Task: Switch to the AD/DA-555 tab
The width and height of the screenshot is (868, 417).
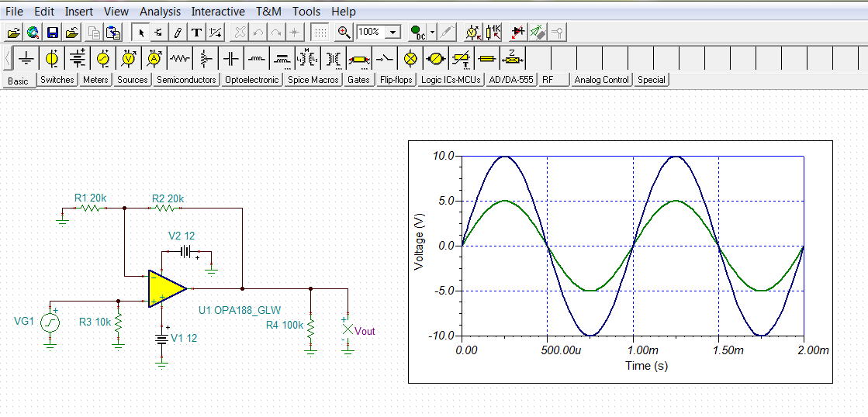Action: click(x=511, y=80)
